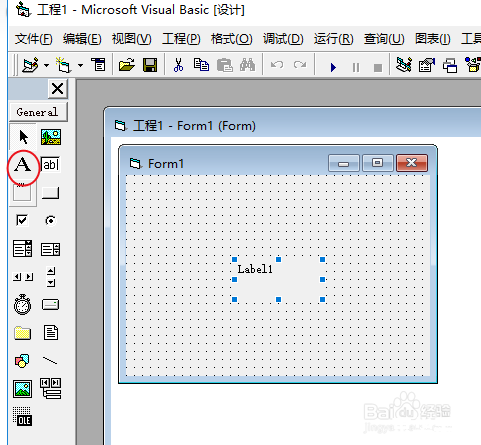Select the Label control tool
This screenshot has height=445, width=481.
point(22,165)
